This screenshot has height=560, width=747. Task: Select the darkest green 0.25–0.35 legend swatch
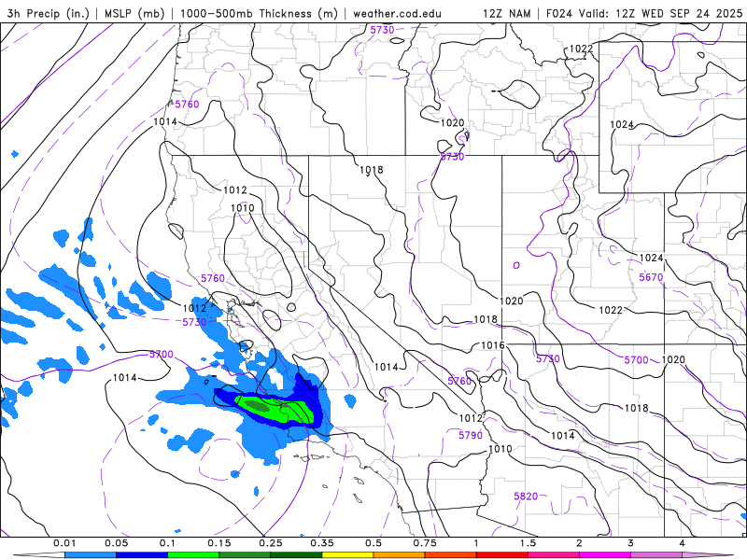pyautogui.click(x=296, y=555)
